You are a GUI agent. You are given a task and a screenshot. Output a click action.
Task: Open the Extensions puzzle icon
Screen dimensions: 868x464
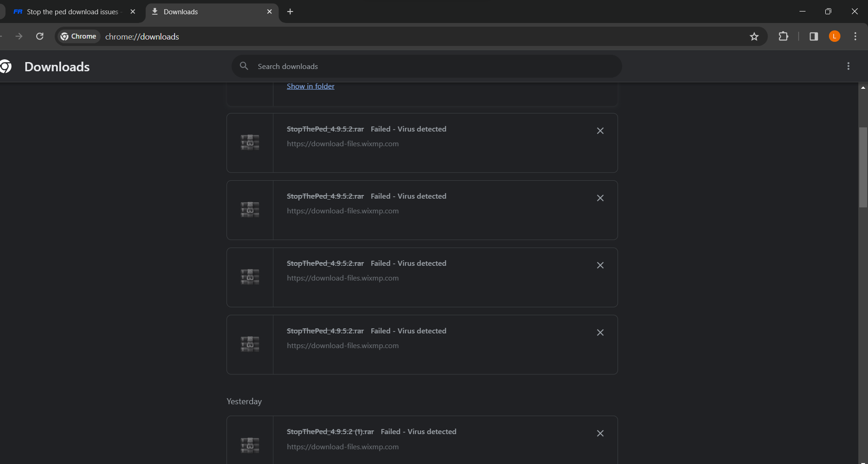(x=783, y=36)
